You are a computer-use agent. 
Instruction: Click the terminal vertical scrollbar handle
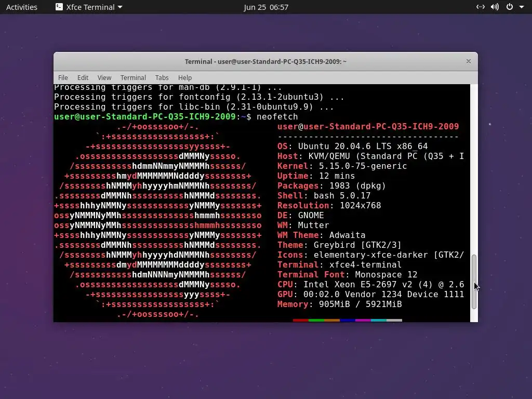(x=474, y=282)
